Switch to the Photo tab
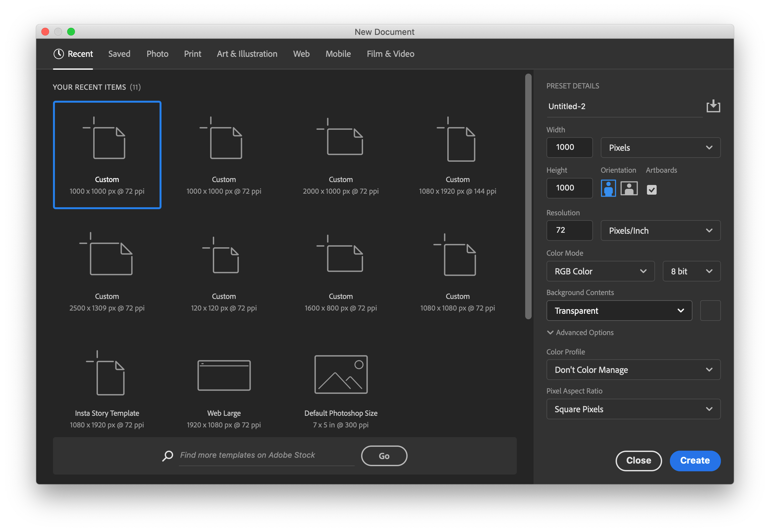 157,54
